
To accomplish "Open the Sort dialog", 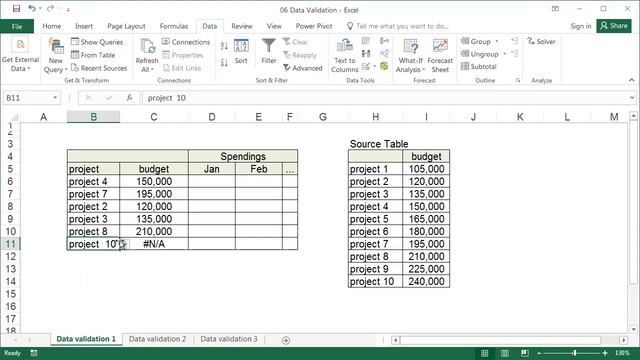I will coord(241,51).
